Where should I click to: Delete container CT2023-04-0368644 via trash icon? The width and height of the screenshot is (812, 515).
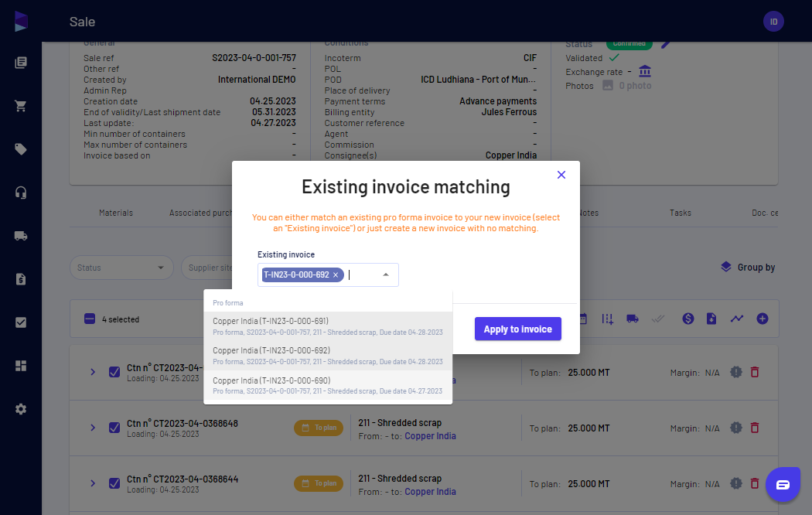[x=755, y=483]
